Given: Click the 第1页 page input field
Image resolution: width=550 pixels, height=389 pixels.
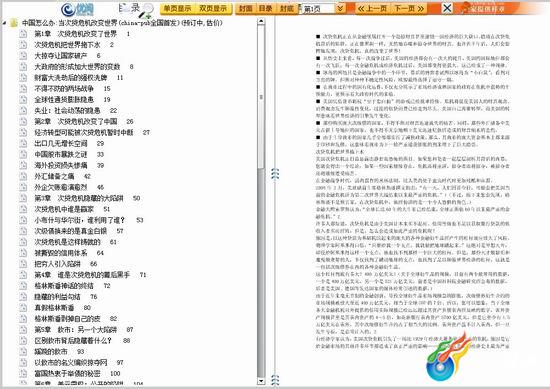Looking at the screenshot, I should click(318, 9).
